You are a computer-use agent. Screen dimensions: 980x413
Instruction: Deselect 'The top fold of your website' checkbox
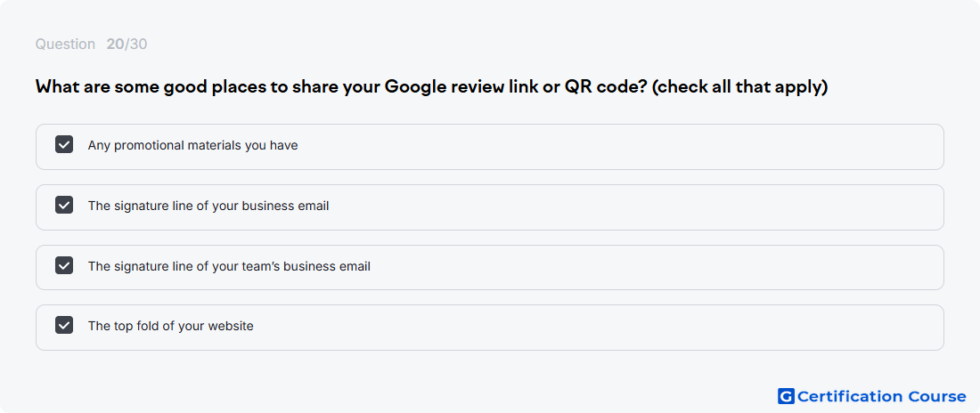64,325
